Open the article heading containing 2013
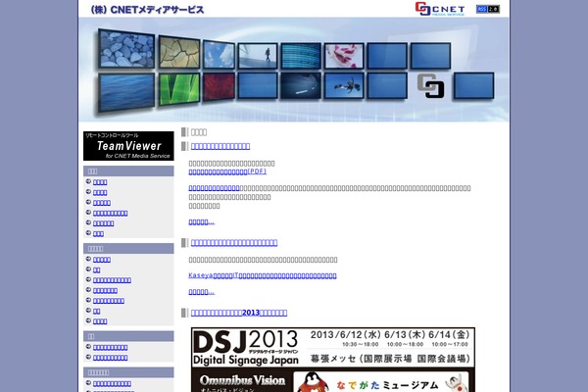 [x=239, y=313]
